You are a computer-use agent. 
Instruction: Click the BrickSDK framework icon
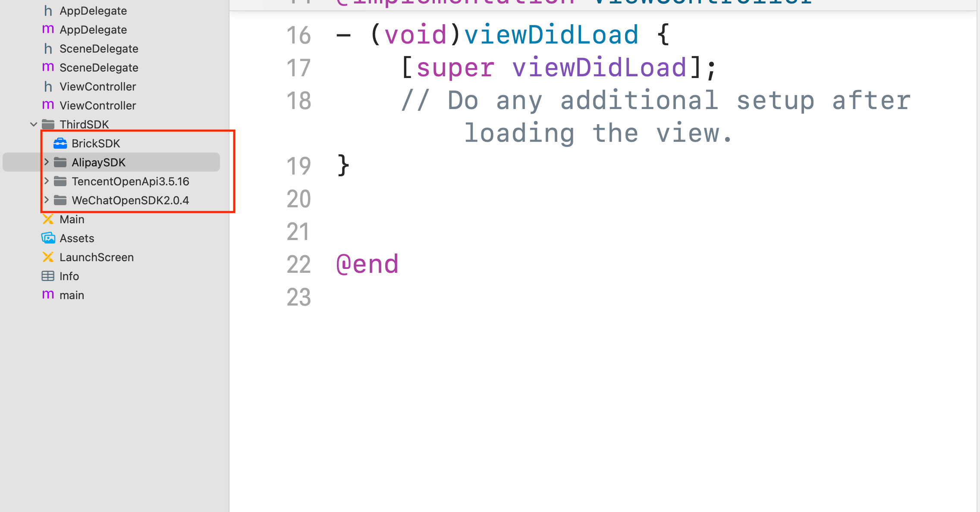point(62,143)
